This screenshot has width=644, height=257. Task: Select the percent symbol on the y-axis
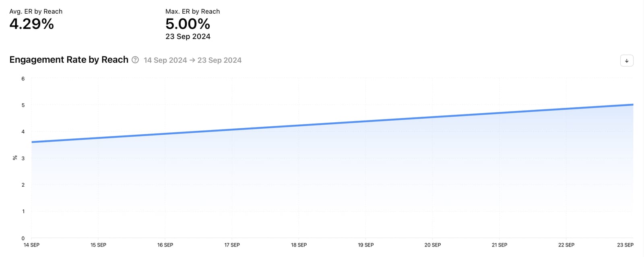15,157
